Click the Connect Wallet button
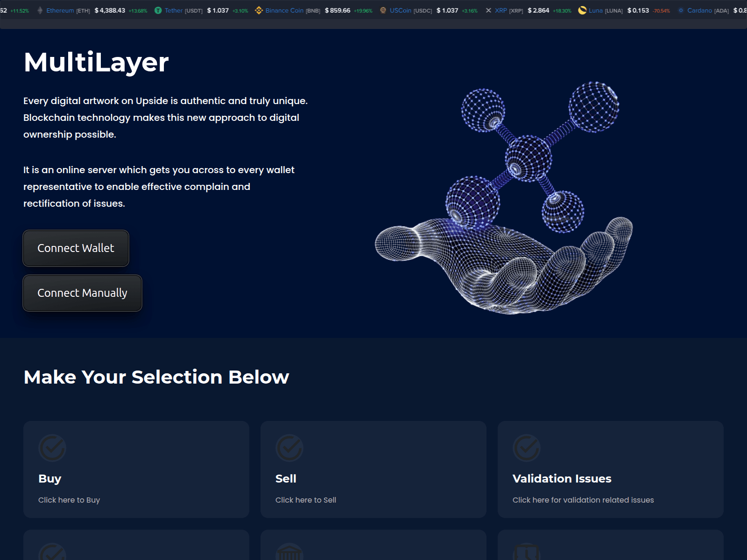The image size is (747, 560). [x=76, y=248]
